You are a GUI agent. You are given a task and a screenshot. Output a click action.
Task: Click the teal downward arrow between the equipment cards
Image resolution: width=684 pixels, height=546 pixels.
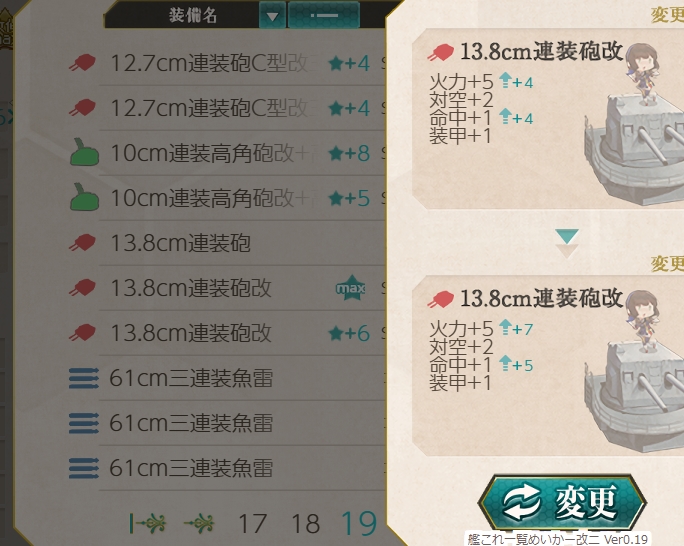coord(567,236)
